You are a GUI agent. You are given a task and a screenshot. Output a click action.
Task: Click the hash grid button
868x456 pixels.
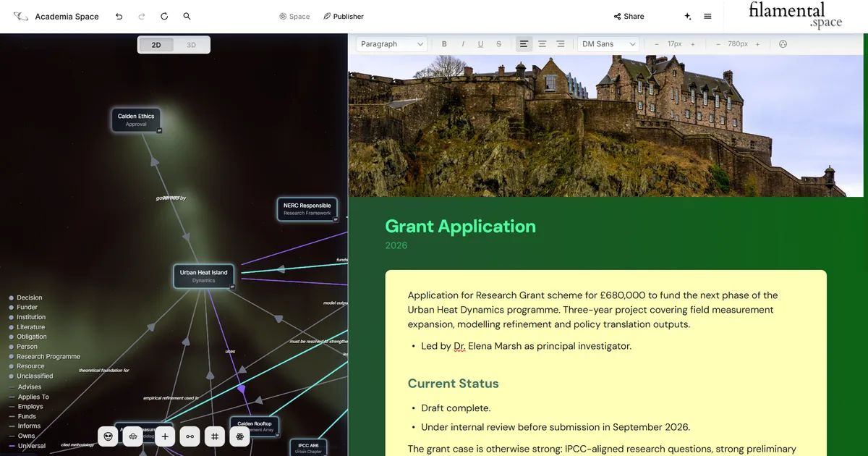(215, 436)
